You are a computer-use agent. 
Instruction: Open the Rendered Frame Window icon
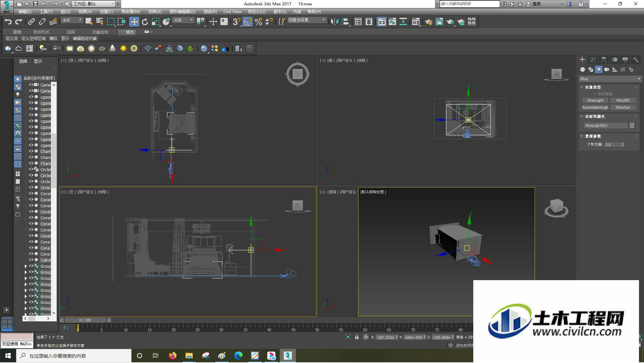[439, 22]
